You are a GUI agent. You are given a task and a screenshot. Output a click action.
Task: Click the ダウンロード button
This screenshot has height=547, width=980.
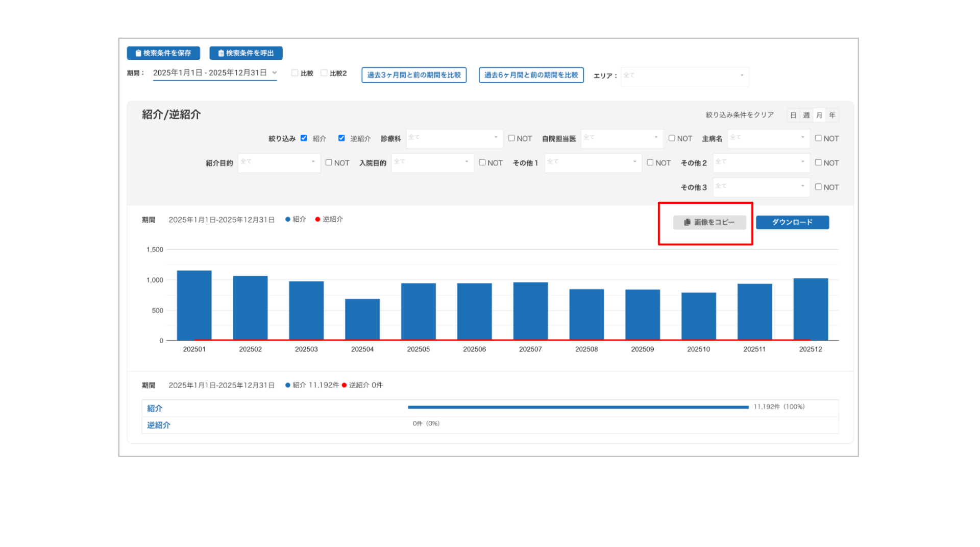(792, 222)
